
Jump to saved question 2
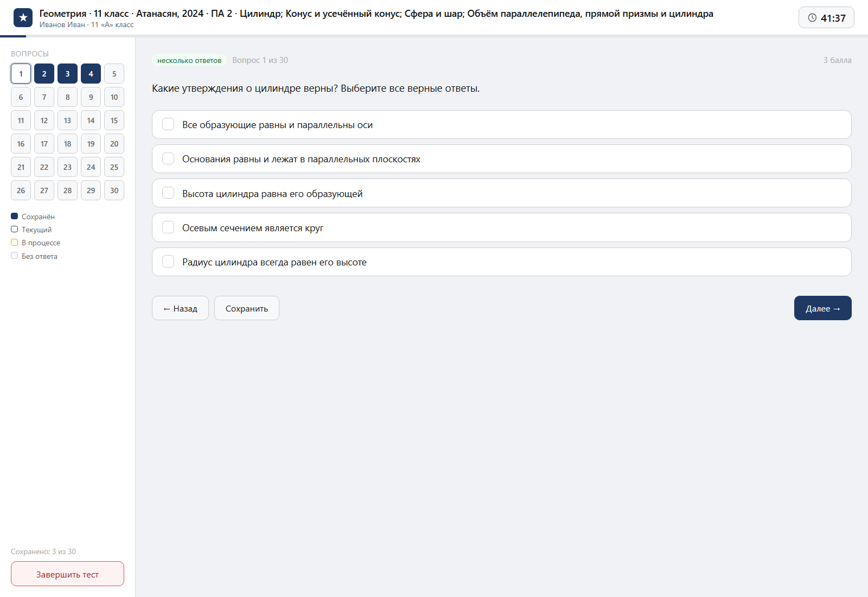[44, 74]
